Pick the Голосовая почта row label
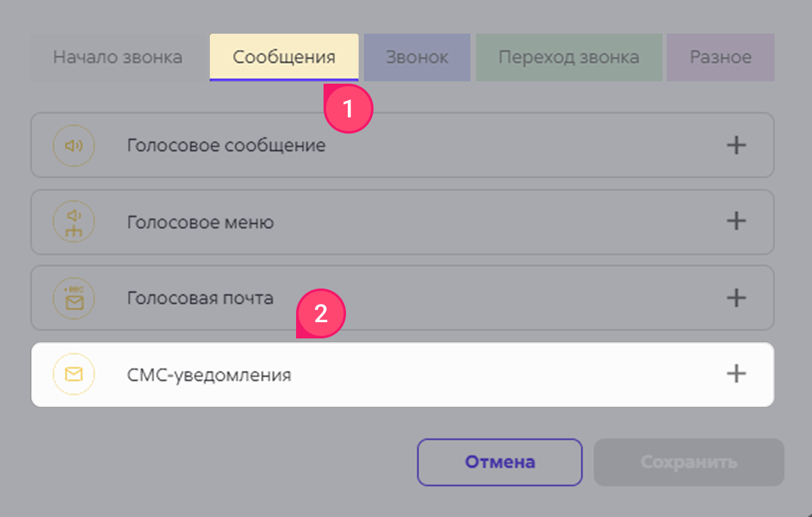The height and width of the screenshot is (517, 812). [x=200, y=298]
